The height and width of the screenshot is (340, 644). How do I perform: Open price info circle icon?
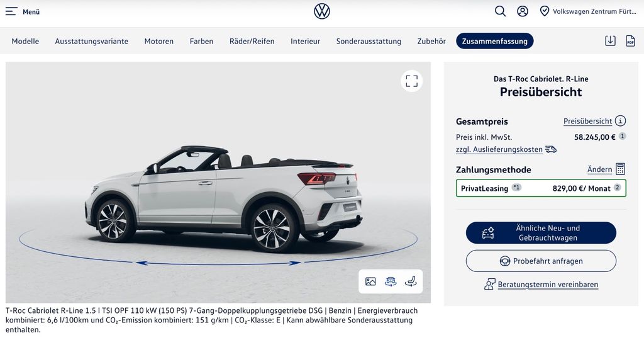[x=620, y=121]
